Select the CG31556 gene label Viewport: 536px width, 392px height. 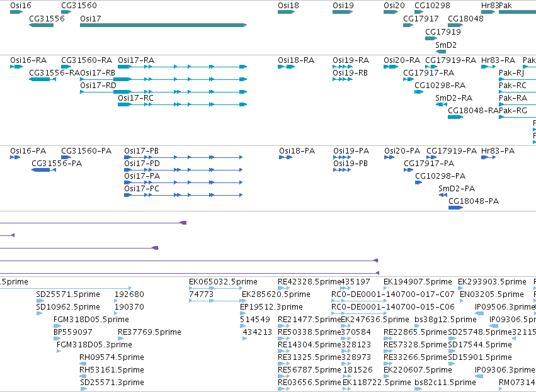point(47,18)
